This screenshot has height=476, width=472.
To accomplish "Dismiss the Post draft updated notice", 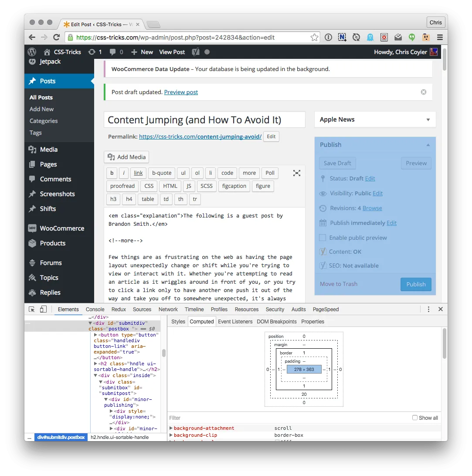I will coord(424,92).
